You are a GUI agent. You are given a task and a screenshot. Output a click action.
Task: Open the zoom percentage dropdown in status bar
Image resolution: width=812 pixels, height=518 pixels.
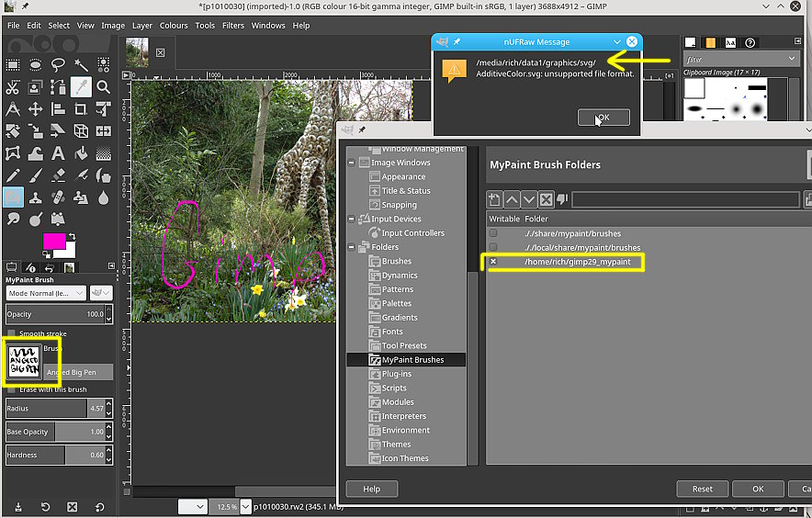(x=245, y=507)
